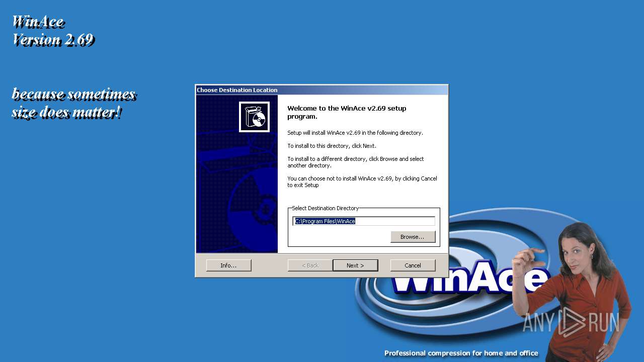Open the Info dialog
Viewport: 644px width, 362px height.
tap(228, 265)
